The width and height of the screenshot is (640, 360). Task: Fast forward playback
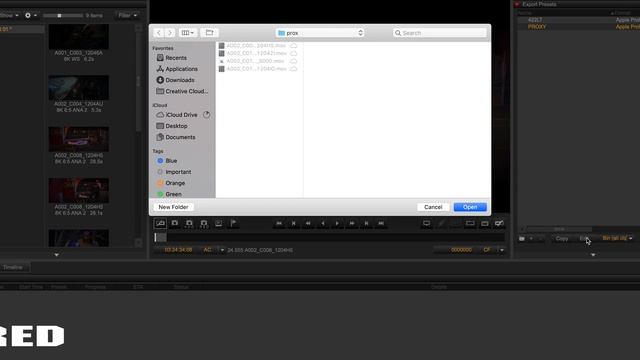point(352,223)
